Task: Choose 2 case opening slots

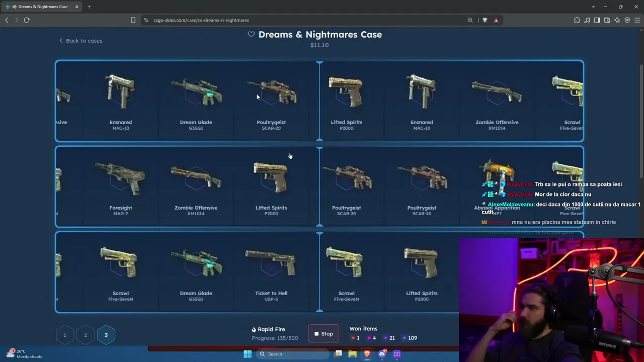Action: tap(86, 335)
